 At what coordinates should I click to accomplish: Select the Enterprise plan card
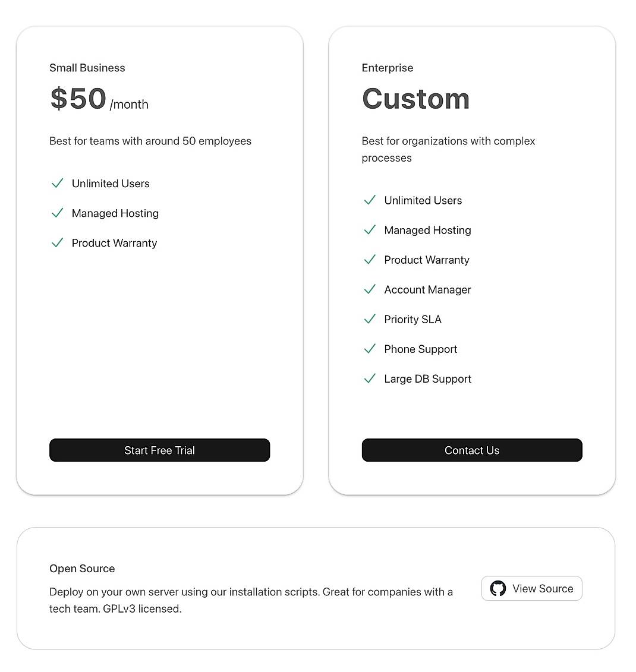point(472,410)
